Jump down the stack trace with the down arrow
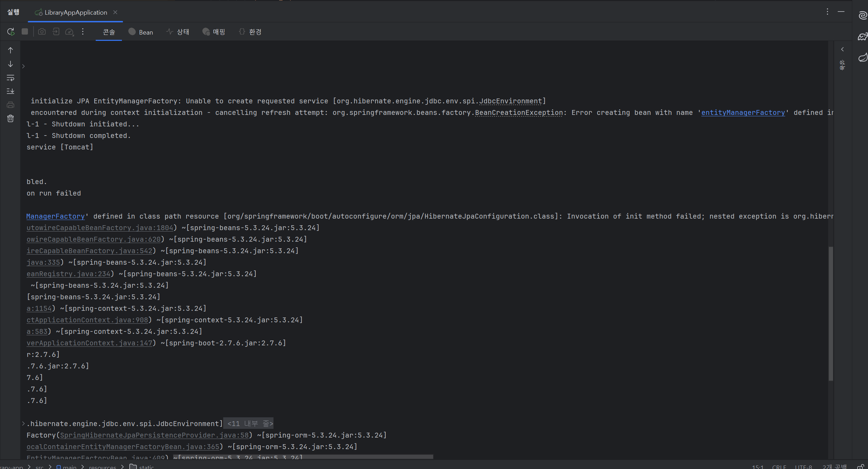Viewport: 868px width, 469px height. [10, 64]
